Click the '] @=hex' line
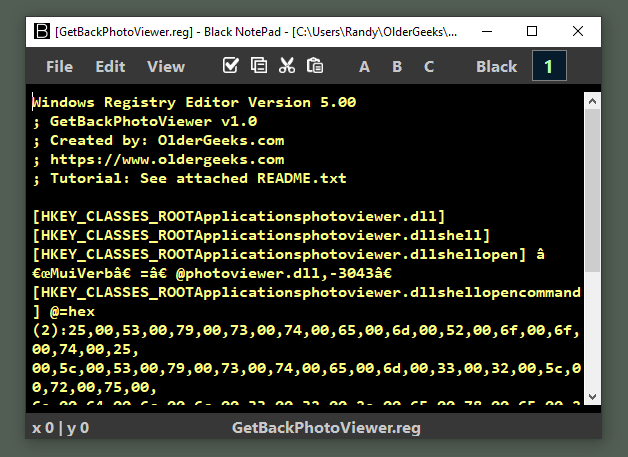The width and height of the screenshot is (628, 457). [x=64, y=312]
